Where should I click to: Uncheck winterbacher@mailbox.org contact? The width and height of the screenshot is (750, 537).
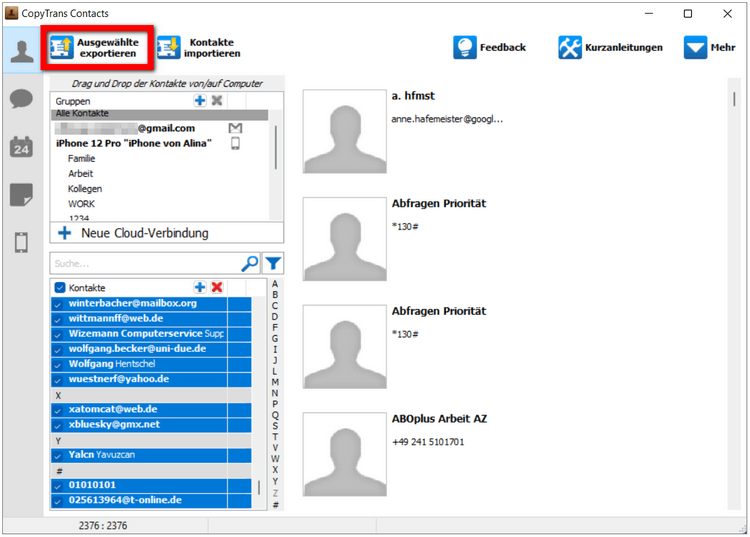(58, 305)
